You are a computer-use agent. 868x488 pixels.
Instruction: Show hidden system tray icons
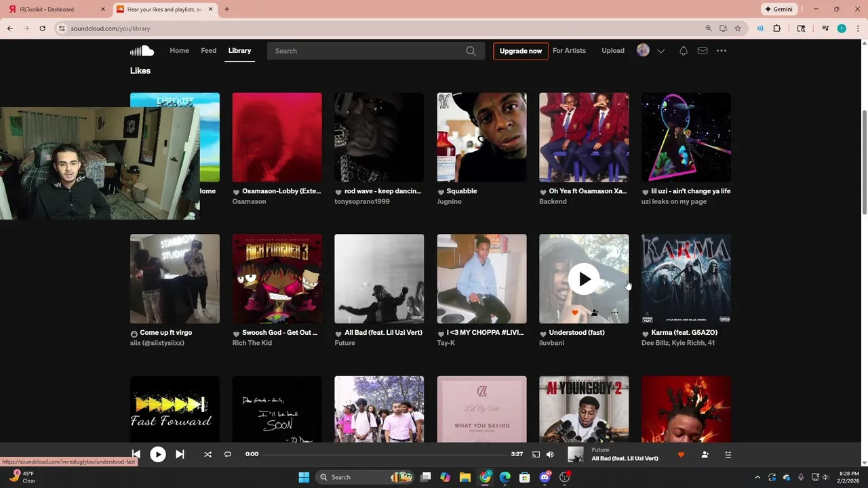757,477
